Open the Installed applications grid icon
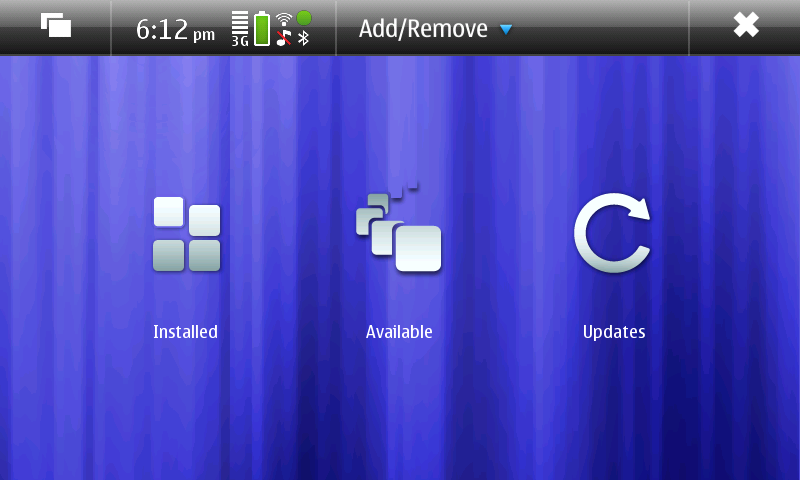The height and width of the screenshot is (480, 800). pyautogui.click(x=187, y=234)
